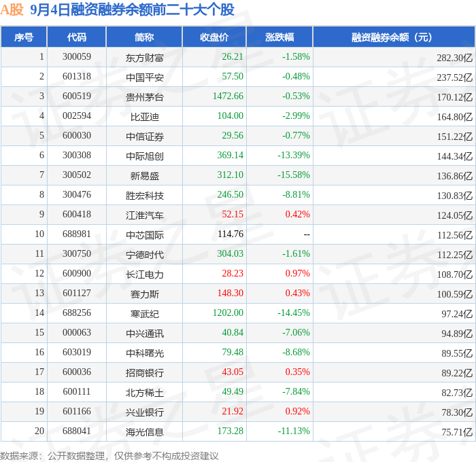Click stock name 中国平安

[144, 77]
